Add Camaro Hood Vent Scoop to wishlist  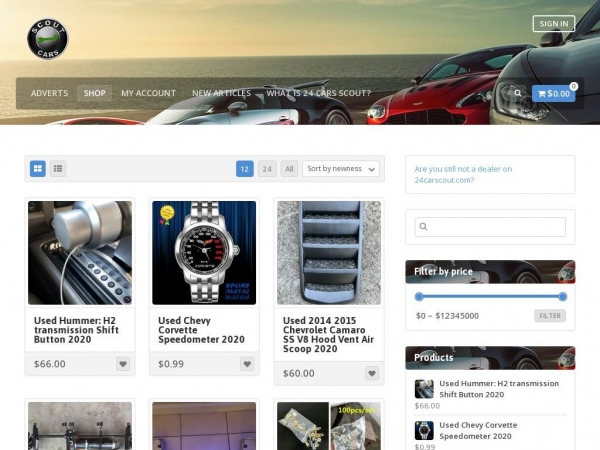pos(371,373)
